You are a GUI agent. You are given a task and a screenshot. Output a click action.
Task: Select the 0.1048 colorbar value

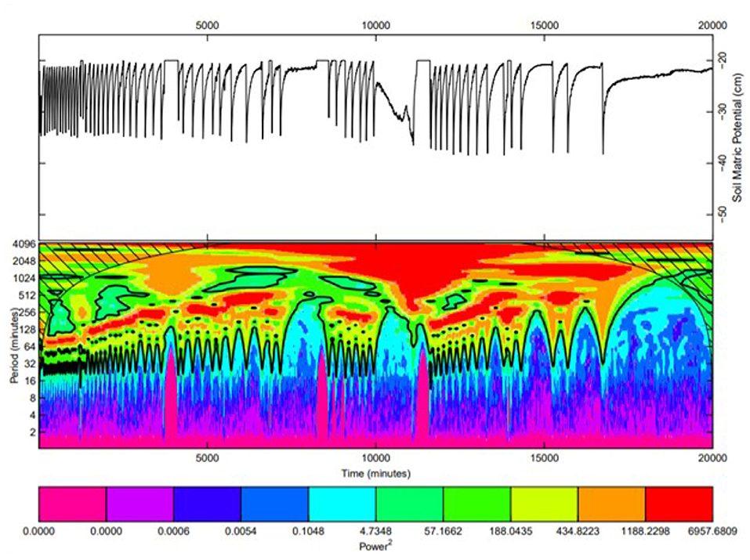309,531
